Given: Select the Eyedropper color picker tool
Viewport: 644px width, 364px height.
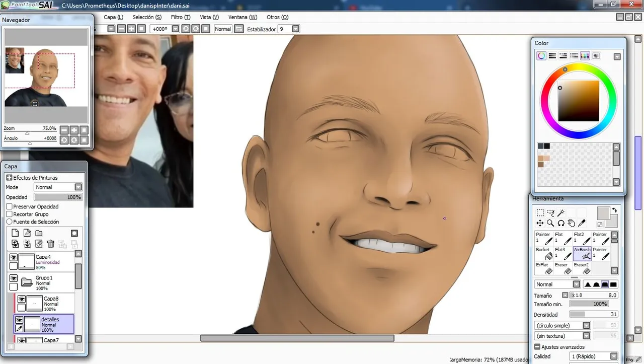Looking at the screenshot, I should click(x=582, y=223).
